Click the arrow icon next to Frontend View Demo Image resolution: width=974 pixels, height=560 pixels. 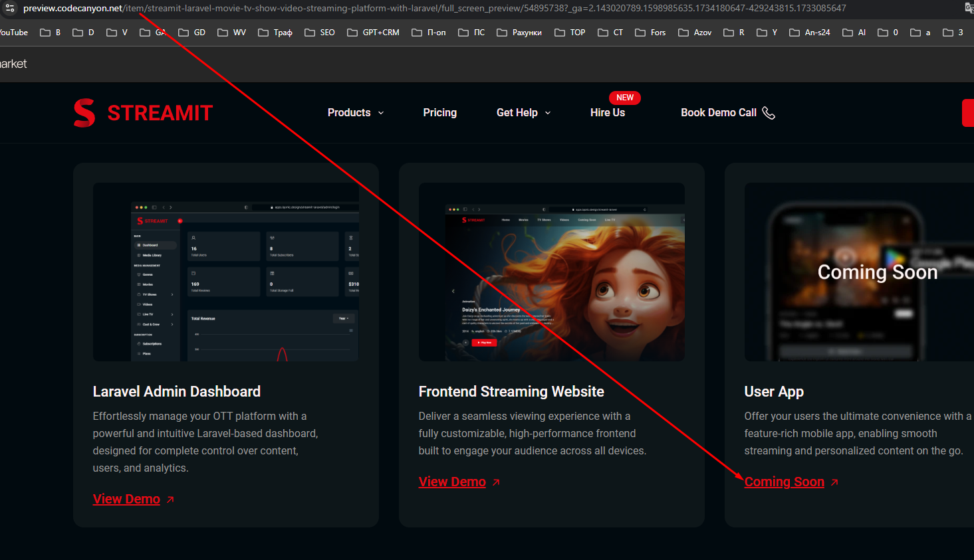[x=496, y=482]
